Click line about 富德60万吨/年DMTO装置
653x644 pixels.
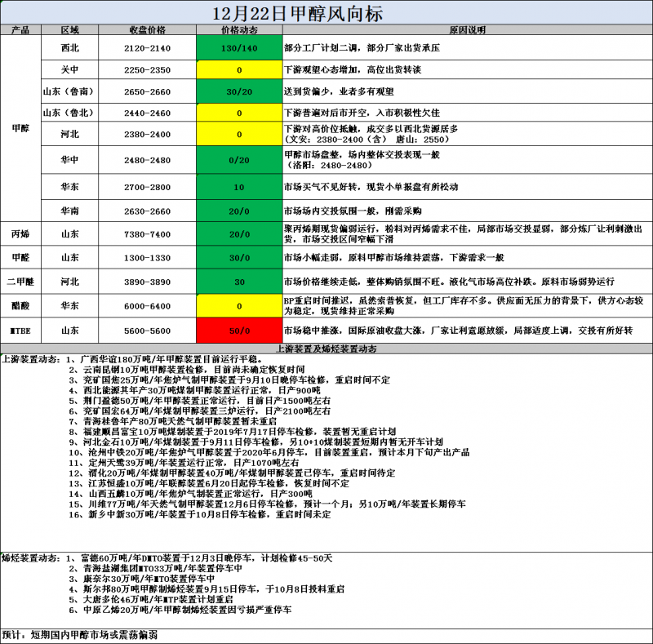coord(199,558)
